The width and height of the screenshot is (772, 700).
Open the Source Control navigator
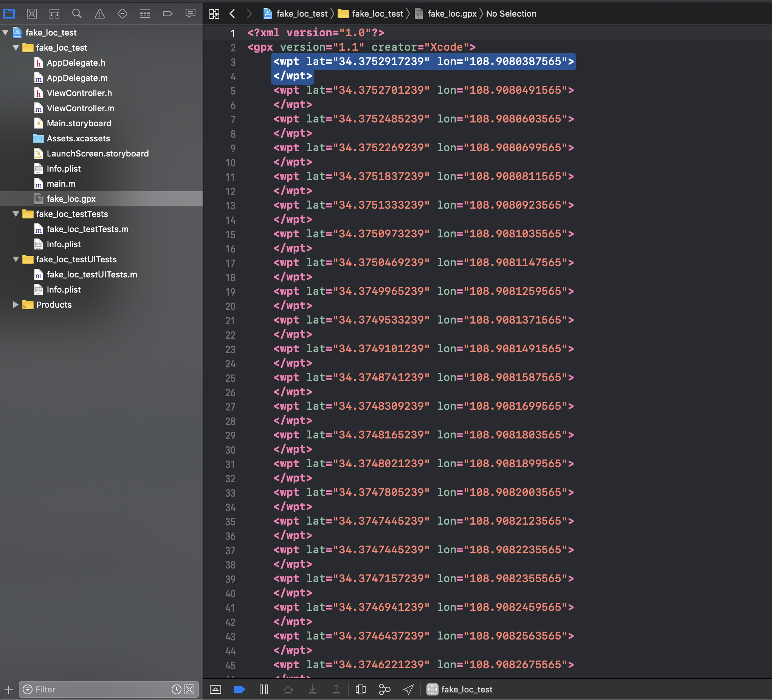[x=32, y=14]
